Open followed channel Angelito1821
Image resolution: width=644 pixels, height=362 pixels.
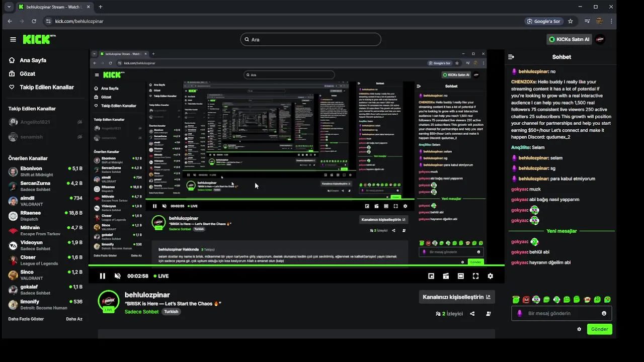pyautogui.click(x=45, y=122)
